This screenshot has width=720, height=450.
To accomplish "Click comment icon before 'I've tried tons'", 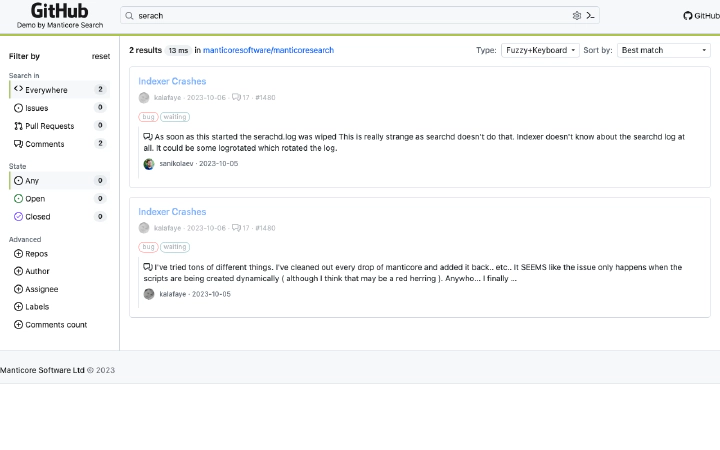I will tap(148, 267).
